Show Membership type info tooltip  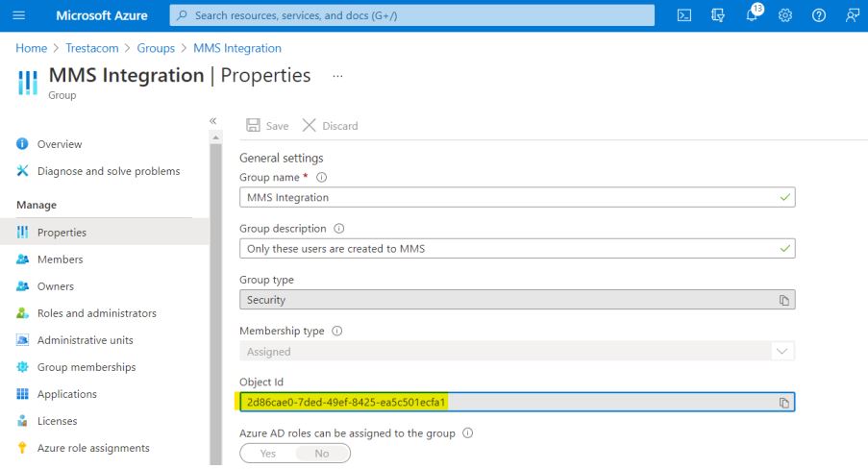point(336,331)
